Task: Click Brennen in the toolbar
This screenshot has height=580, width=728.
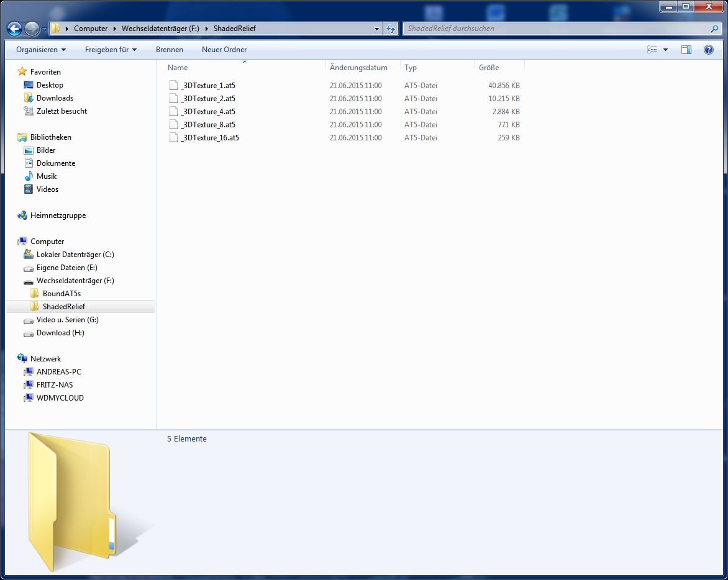Action: click(x=169, y=50)
